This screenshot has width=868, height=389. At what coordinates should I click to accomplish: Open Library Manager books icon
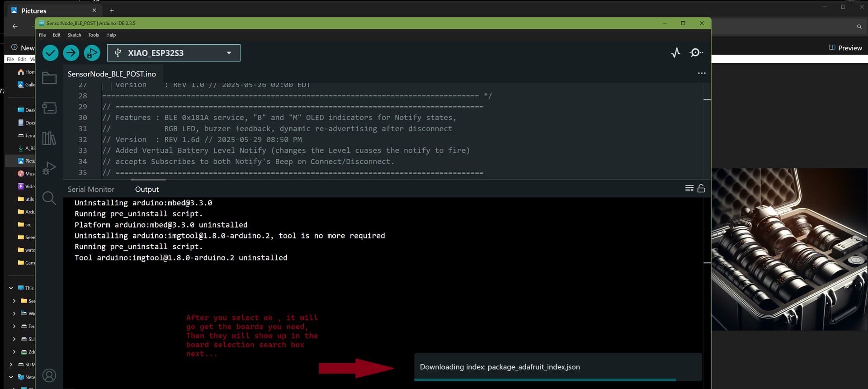49,138
